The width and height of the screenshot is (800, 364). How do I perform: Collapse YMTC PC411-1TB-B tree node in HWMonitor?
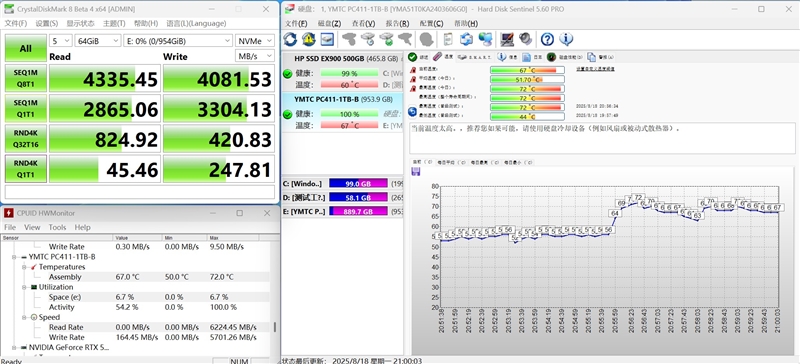15,257
